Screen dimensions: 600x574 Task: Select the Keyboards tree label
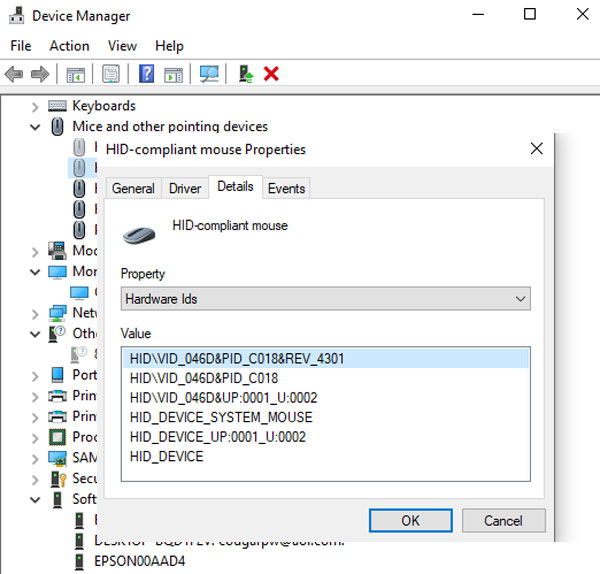click(104, 106)
